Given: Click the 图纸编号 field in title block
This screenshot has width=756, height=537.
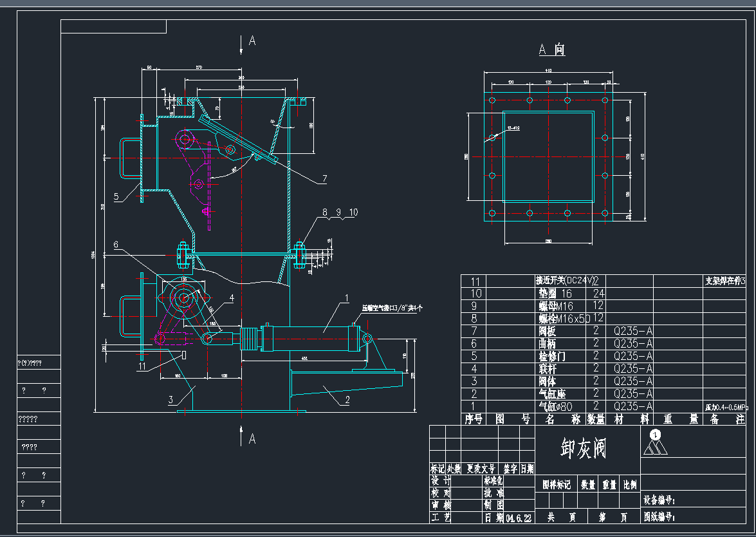Looking at the screenshot, I should coord(663,516).
